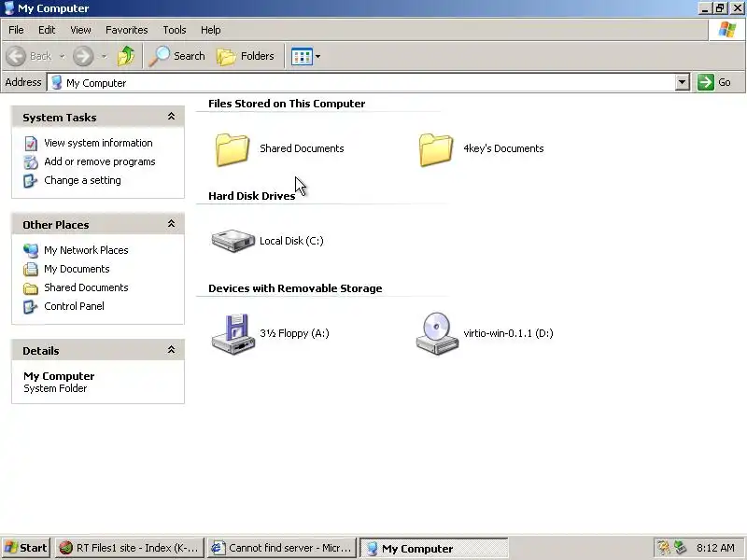
Task: Collapse the System Tasks panel
Action: pyautogui.click(x=171, y=117)
